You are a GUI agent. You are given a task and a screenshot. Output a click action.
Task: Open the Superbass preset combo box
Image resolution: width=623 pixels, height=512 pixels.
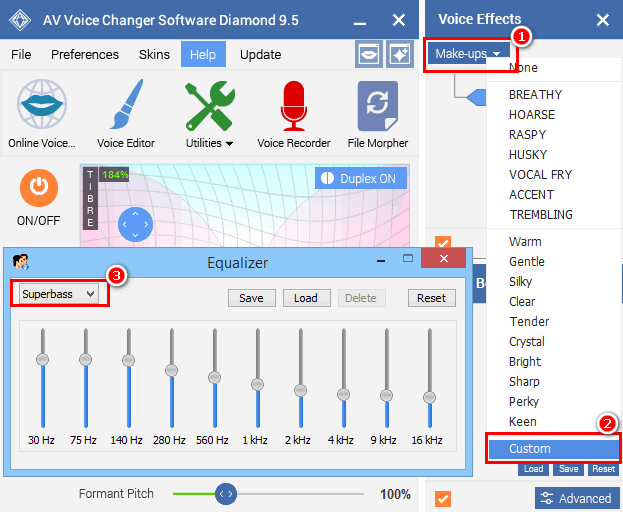click(59, 294)
